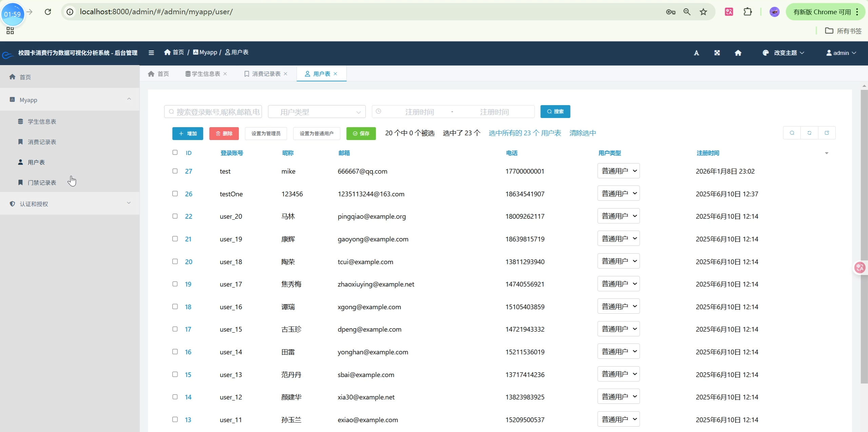The width and height of the screenshot is (868, 432).
Task: Click the font size A icon
Action: pos(696,53)
